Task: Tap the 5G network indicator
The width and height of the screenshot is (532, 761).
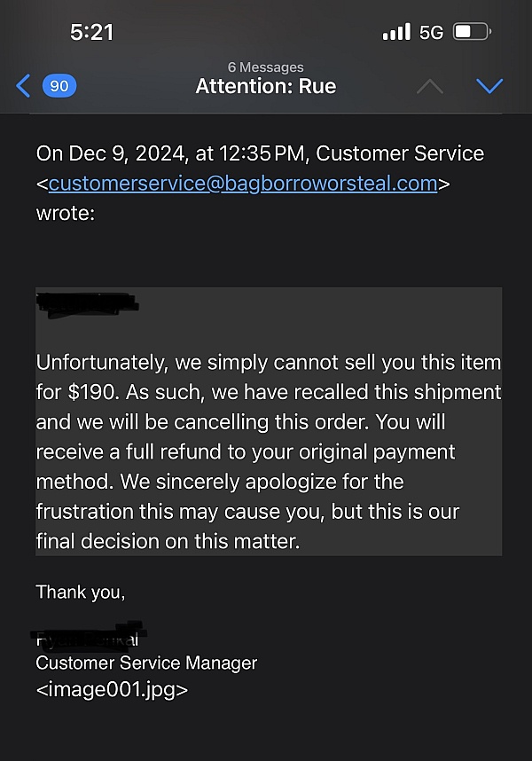Action: (431, 33)
